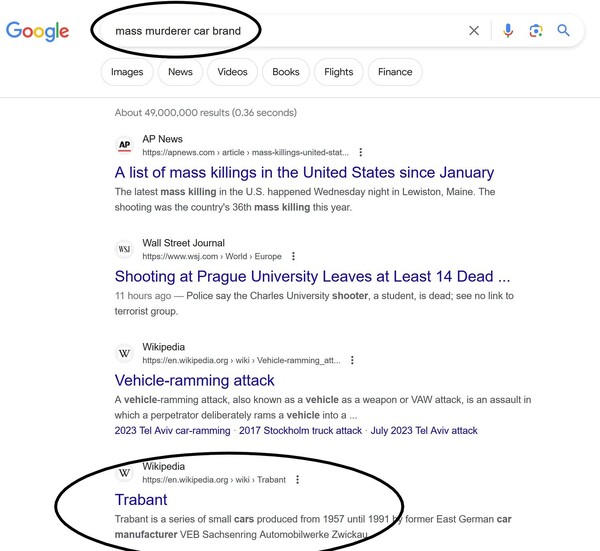Open Google Lens image search
The height and width of the screenshot is (551, 600).
pos(536,31)
